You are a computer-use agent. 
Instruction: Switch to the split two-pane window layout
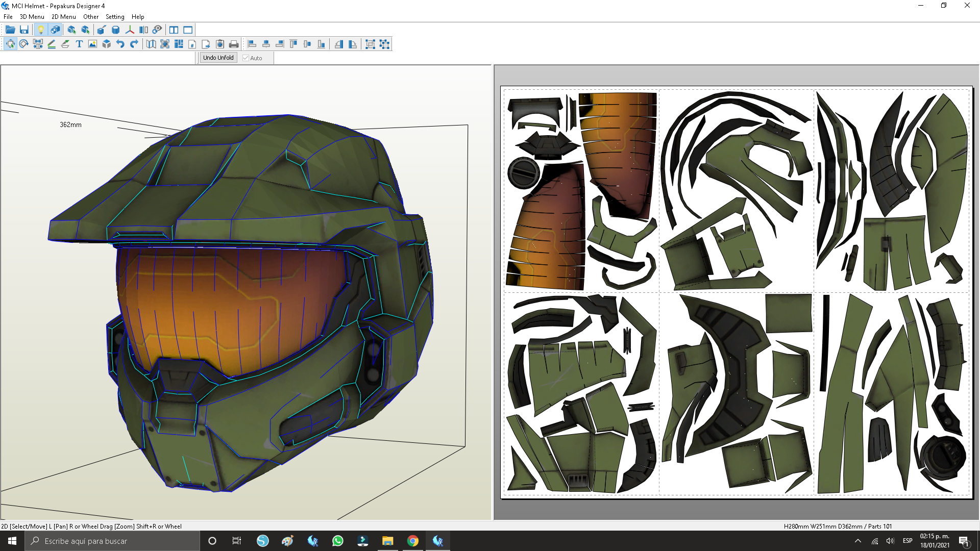[x=174, y=30]
